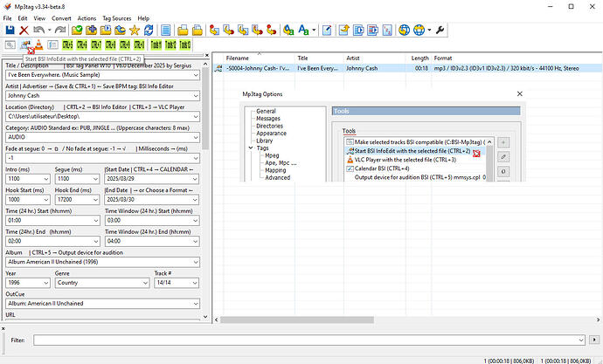The height and width of the screenshot is (364, 603).
Task: Expand the Artist field dropdown
Action: tap(196, 96)
